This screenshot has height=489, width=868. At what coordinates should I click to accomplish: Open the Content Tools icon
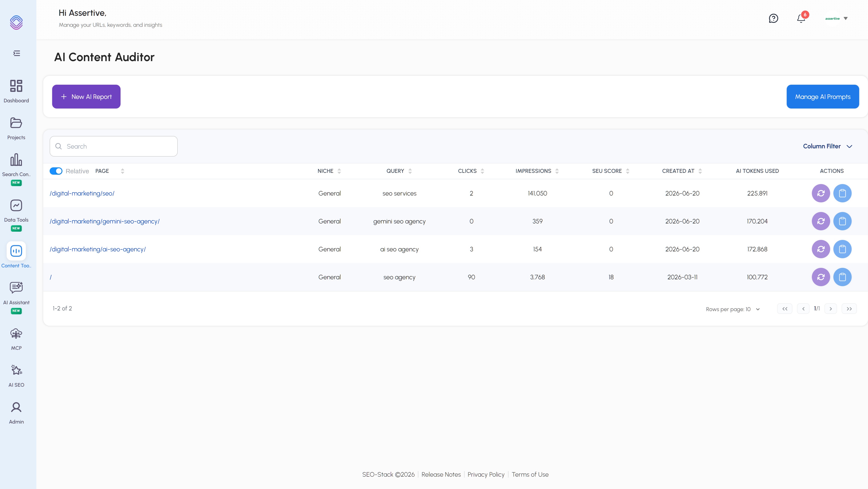tap(16, 251)
